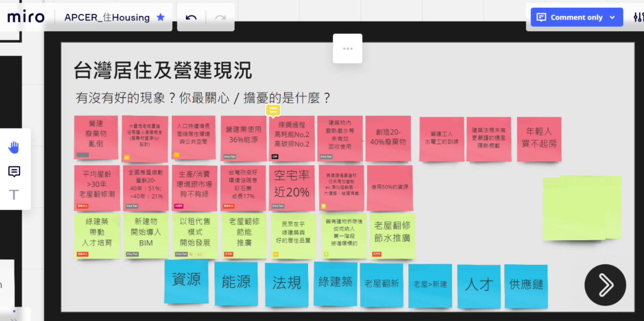Click the redo arrow
Image resolution: width=644 pixels, height=321 pixels.
pos(220,17)
